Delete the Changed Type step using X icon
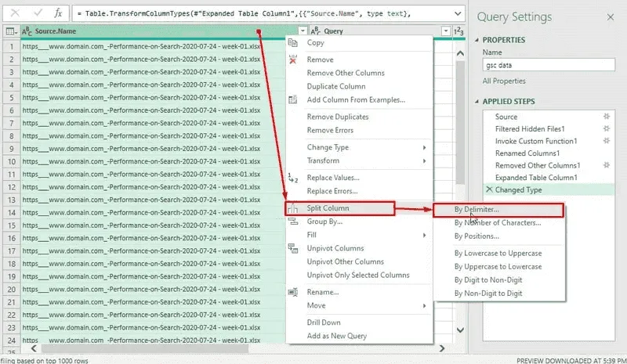627x364 pixels. [x=490, y=190]
